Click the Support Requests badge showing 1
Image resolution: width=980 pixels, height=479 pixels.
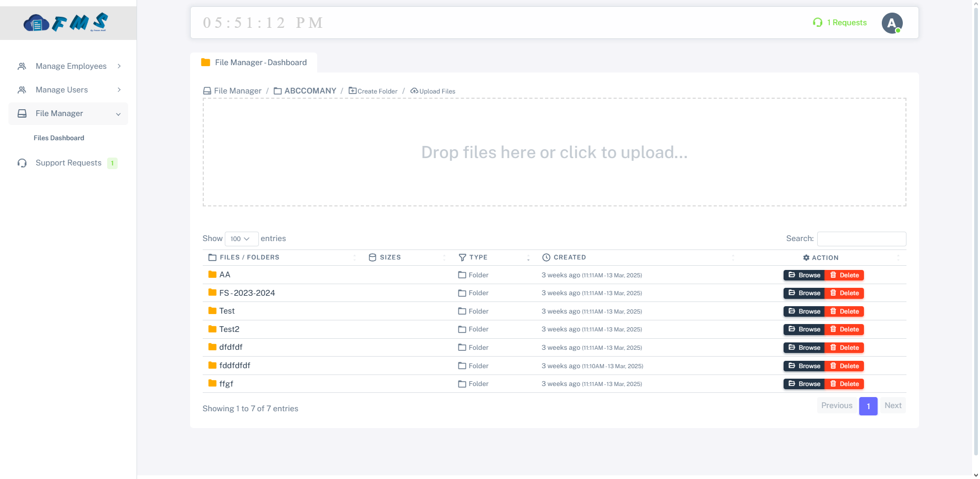[x=112, y=163]
